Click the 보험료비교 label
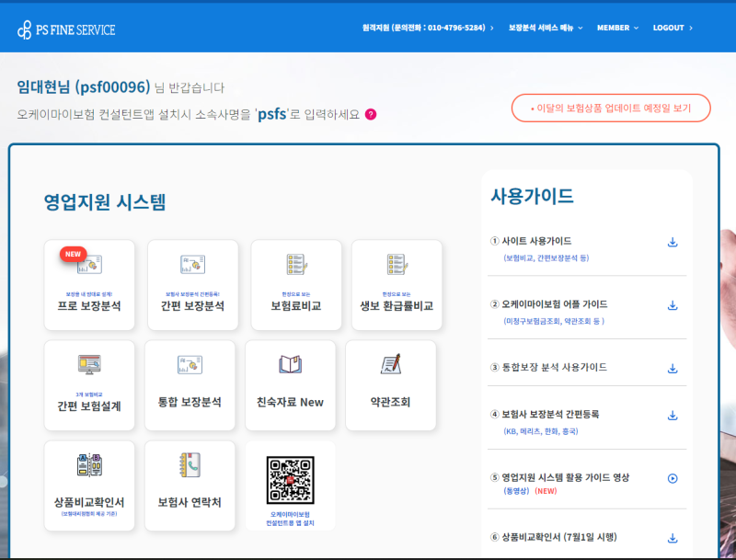Screen dimensions: 736x560 (296, 306)
